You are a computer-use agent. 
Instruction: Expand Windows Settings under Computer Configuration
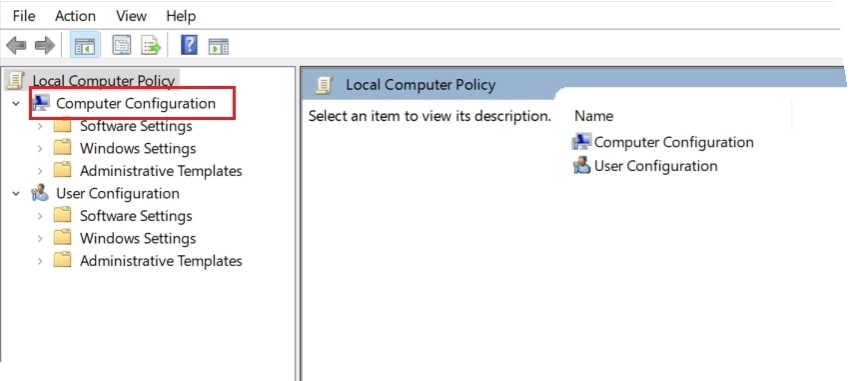[40, 149]
